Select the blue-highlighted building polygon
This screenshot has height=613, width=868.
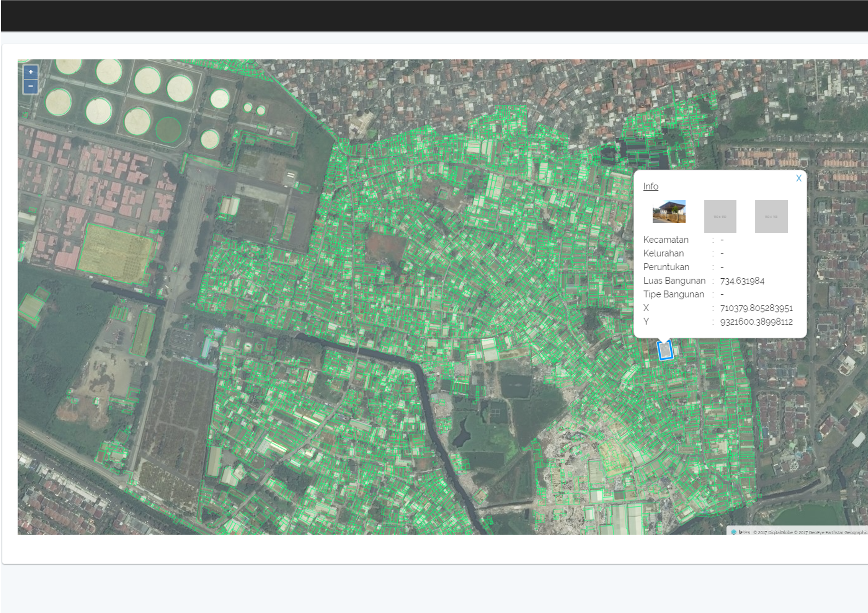665,350
